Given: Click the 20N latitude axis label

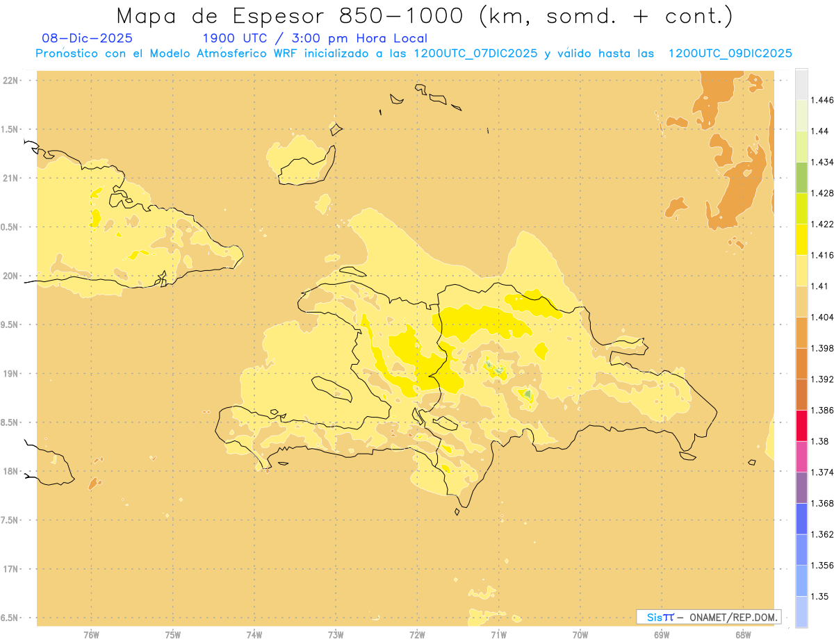Looking at the screenshot, I should pos(10,276).
